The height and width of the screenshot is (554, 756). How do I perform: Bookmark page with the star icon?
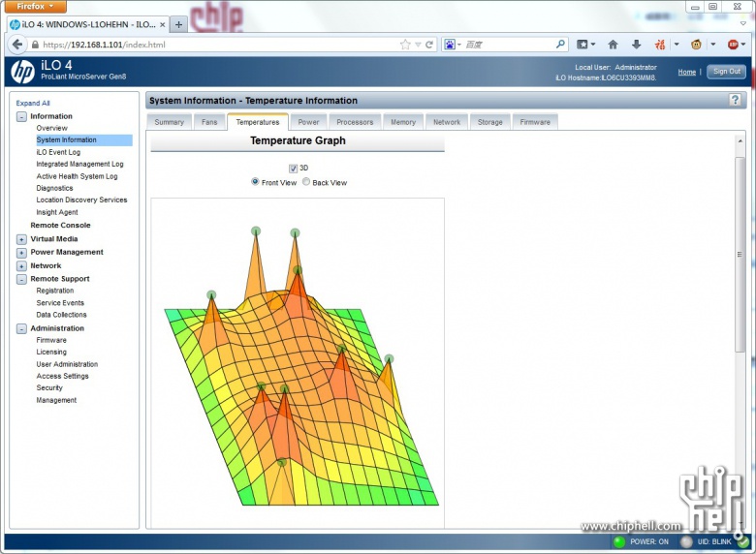click(x=405, y=45)
